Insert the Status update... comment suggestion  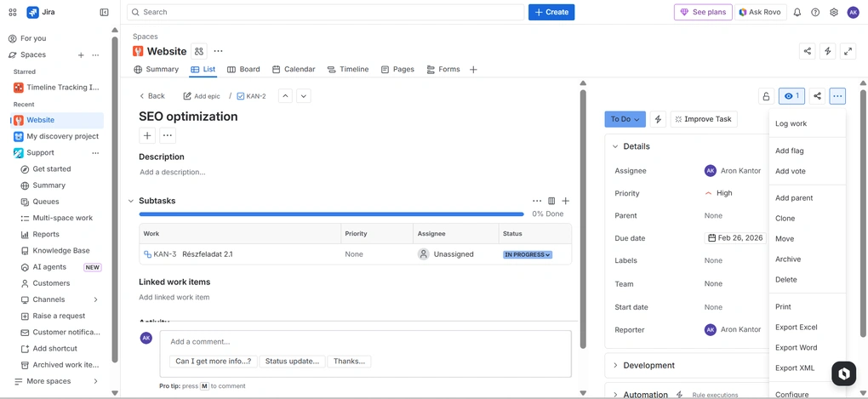pos(292,362)
